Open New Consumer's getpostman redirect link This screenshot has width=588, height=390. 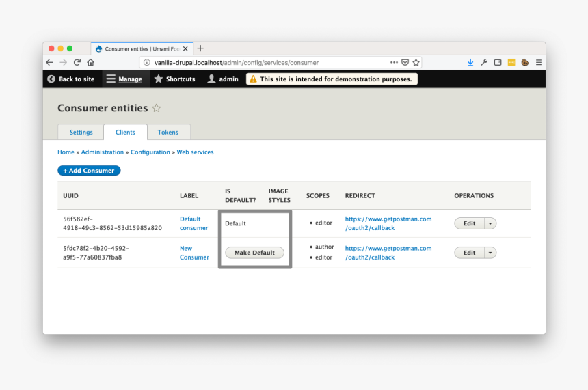388,253
